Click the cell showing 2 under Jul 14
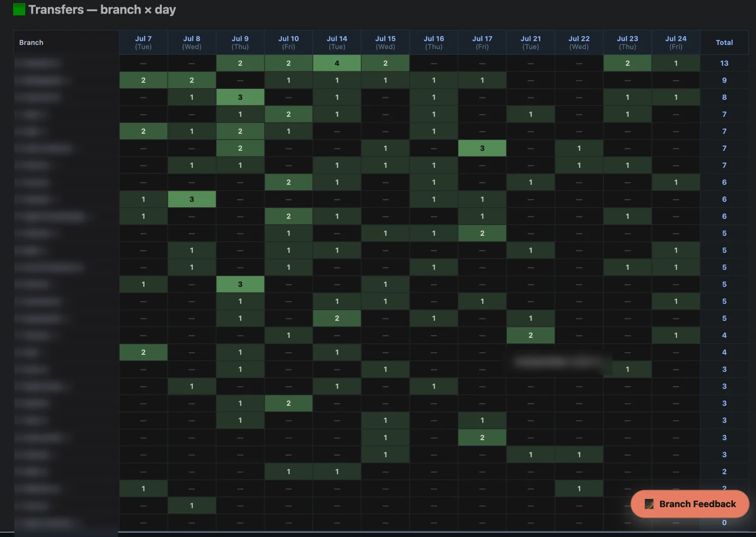This screenshot has width=756, height=537. click(x=337, y=318)
